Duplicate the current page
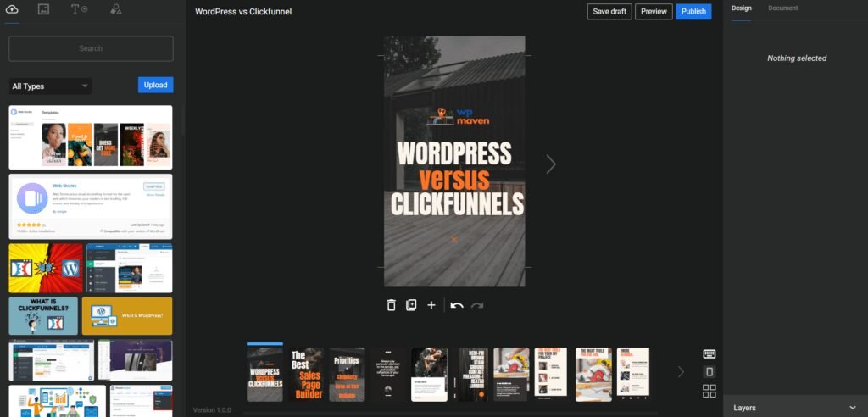Image resolution: width=868 pixels, height=417 pixels. 411,305
